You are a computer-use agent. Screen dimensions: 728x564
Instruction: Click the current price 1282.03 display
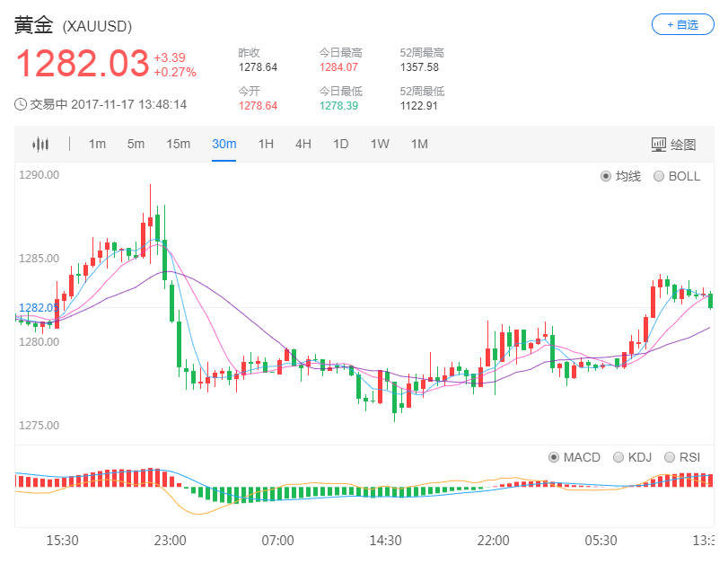click(84, 64)
